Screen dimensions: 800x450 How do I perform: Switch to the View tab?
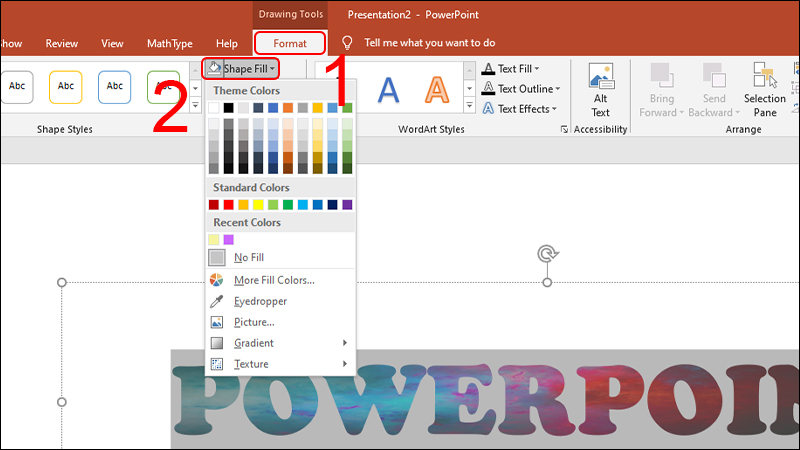pos(112,43)
